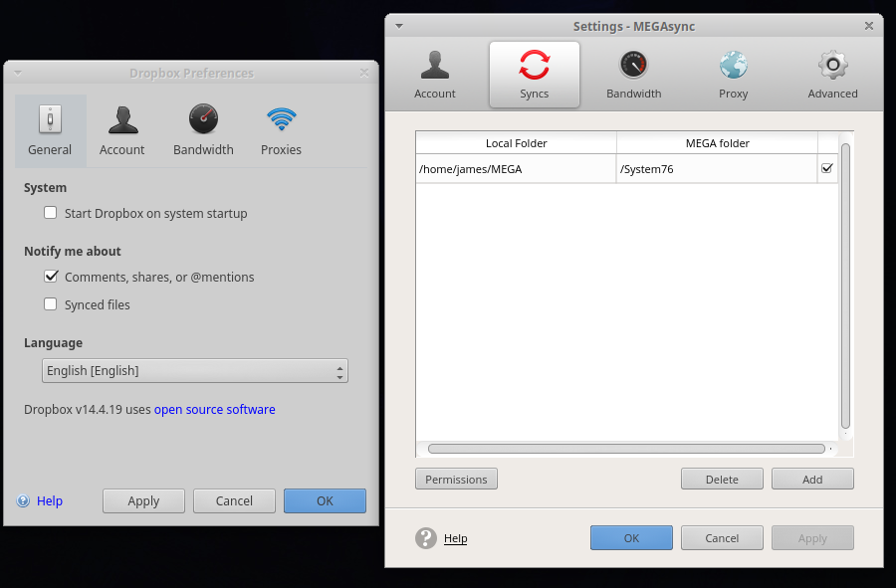
Task: Switch to the MEGAsync Syncs tab
Action: [535, 75]
